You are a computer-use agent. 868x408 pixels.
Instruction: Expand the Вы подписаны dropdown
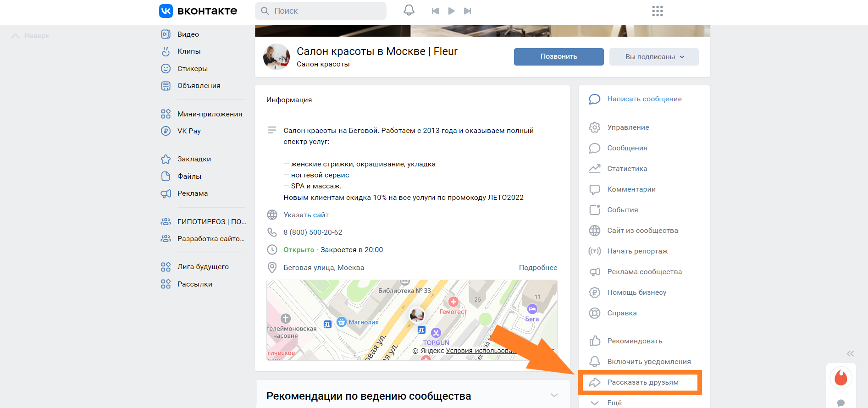(x=654, y=57)
